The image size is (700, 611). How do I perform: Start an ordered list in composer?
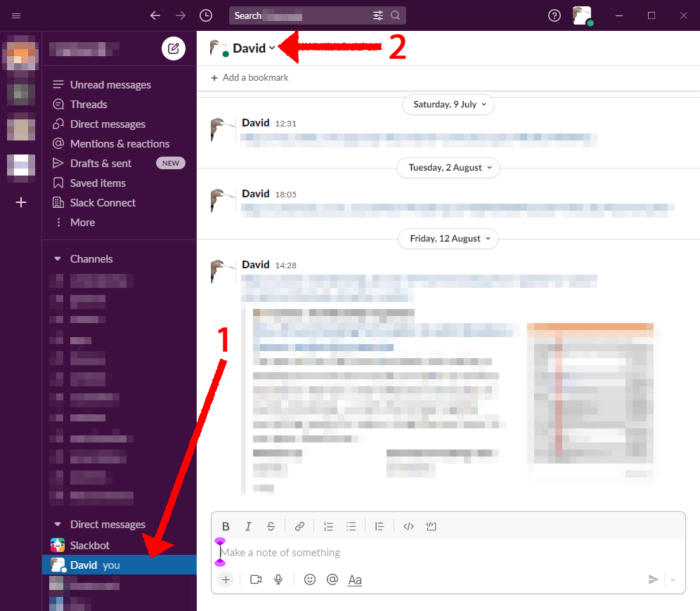329,526
